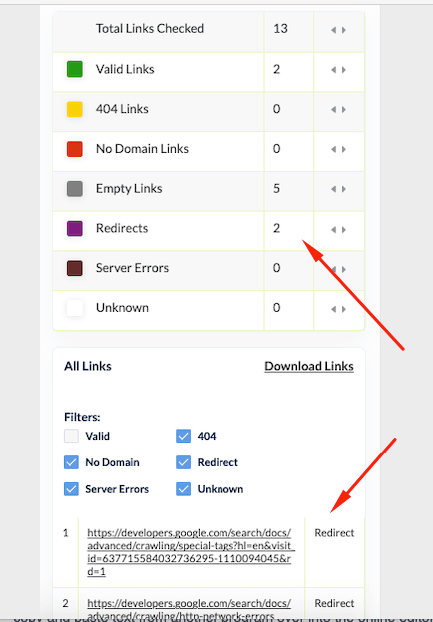Click navigation arrows in Empty Links row
Screen dimensions: 433x622
click(x=338, y=189)
